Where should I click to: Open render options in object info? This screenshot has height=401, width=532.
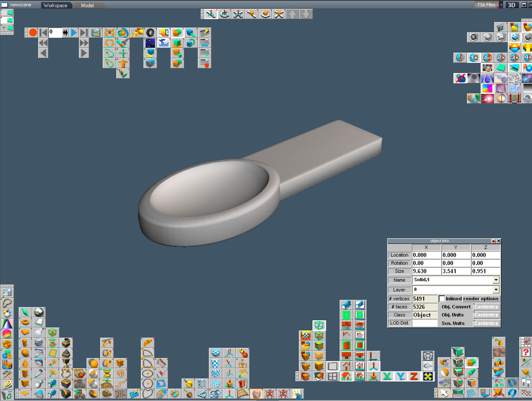tap(481, 299)
